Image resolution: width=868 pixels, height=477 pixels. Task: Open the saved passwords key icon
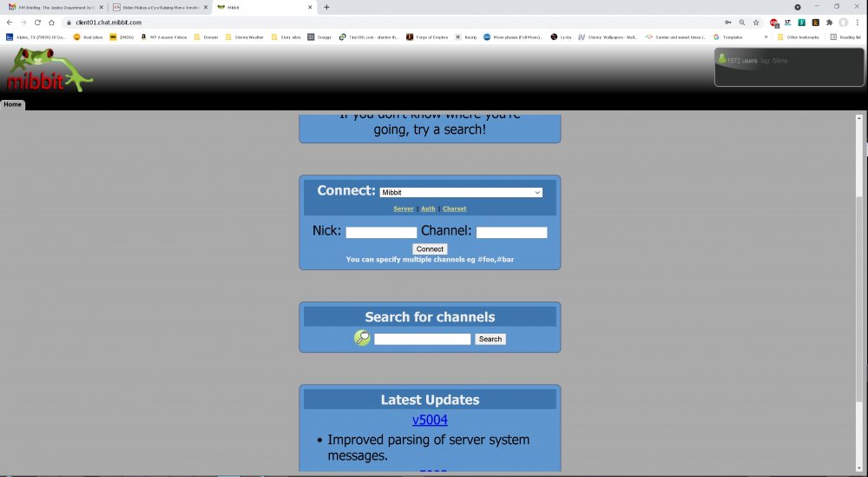[x=727, y=22]
